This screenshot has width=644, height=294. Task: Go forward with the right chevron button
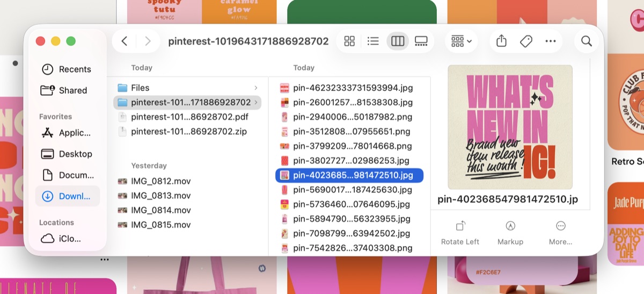148,41
